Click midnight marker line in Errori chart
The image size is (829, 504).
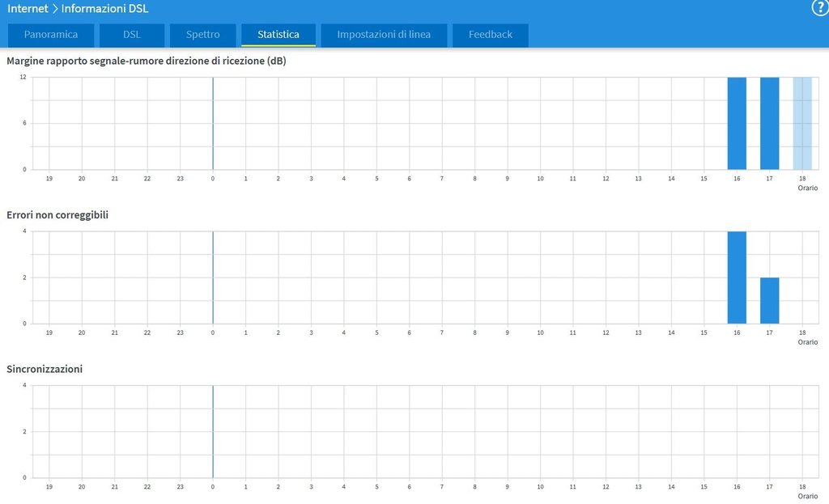point(213,277)
